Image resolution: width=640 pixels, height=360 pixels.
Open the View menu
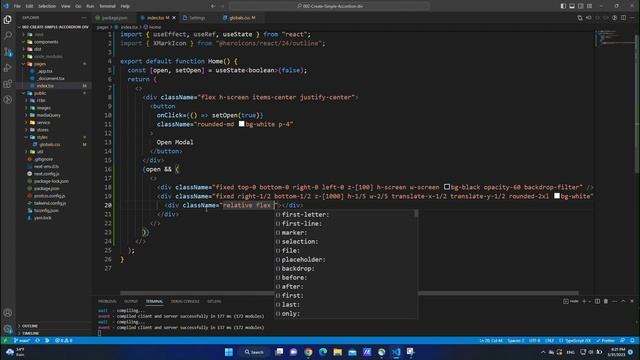pyautogui.click(x=65, y=6)
